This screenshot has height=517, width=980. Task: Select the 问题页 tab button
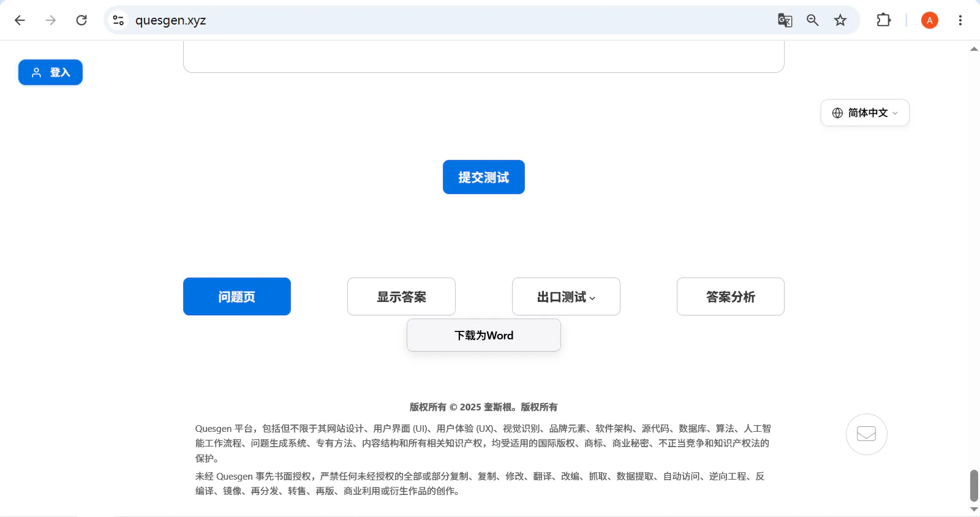237,296
